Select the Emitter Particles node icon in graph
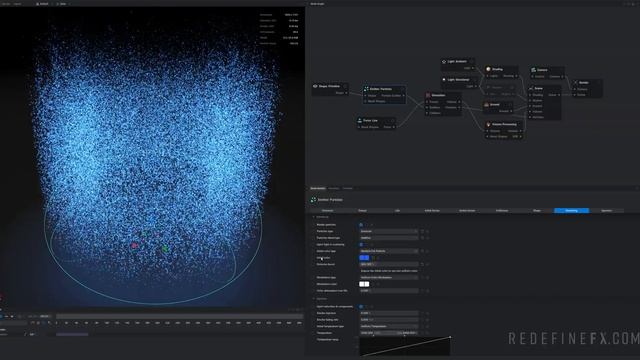This screenshot has width=640, height=360. pos(366,89)
